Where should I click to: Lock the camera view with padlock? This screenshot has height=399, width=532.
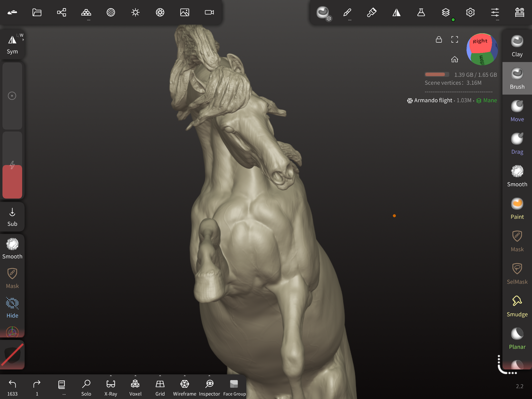tap(439, 40)
